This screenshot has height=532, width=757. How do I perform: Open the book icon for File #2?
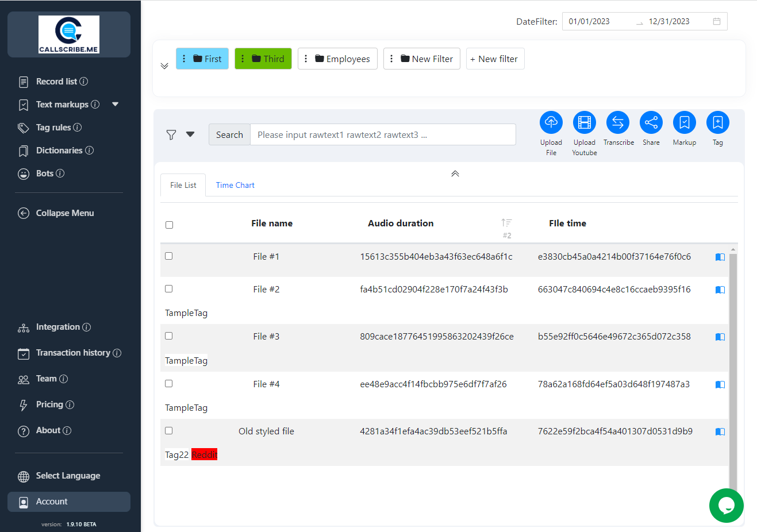[x=720, y=290]
